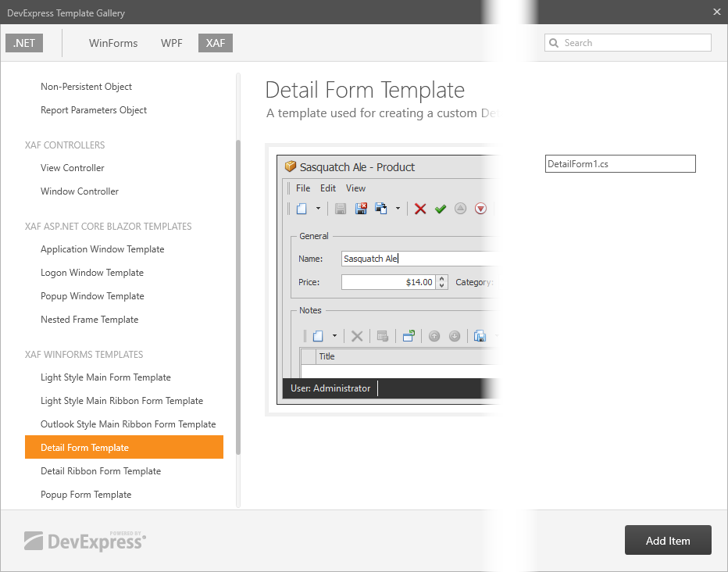Open the File menu in preview
Screen dimensions: 728x572
303,188
